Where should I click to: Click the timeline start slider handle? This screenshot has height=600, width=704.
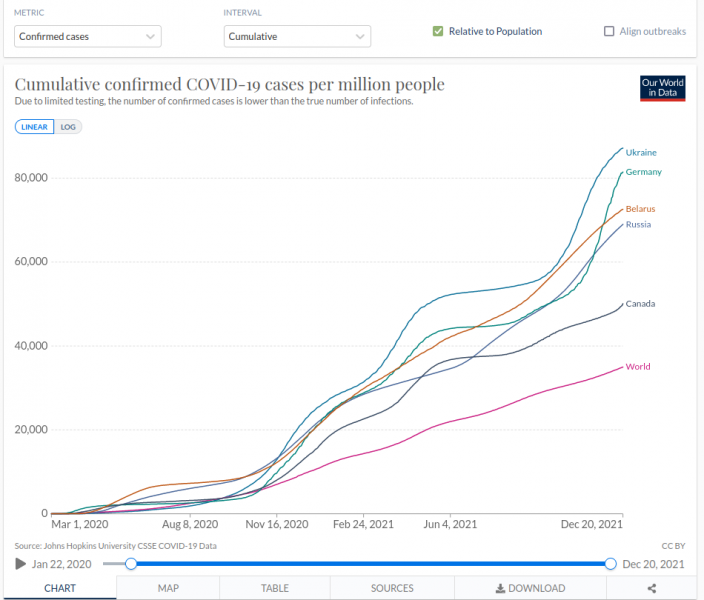coord(130,564)
